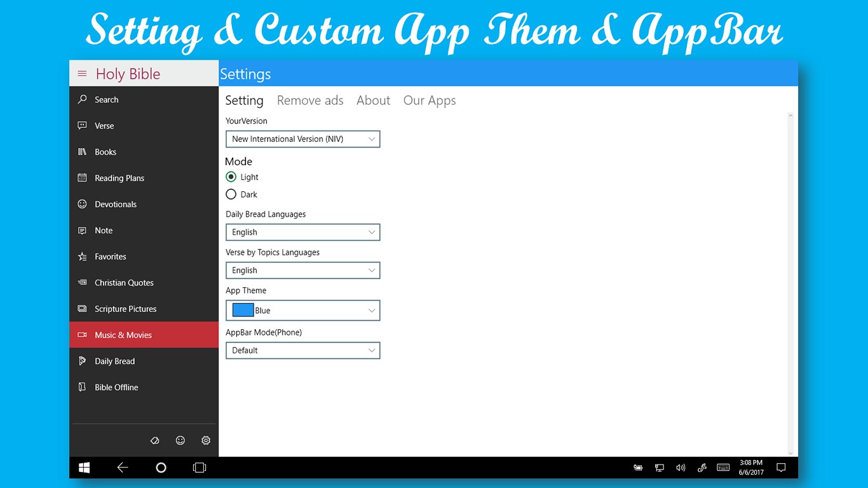Click the Books icon in sidebar
The height and width of the screenshot is (488, 868).
point(82,152)
